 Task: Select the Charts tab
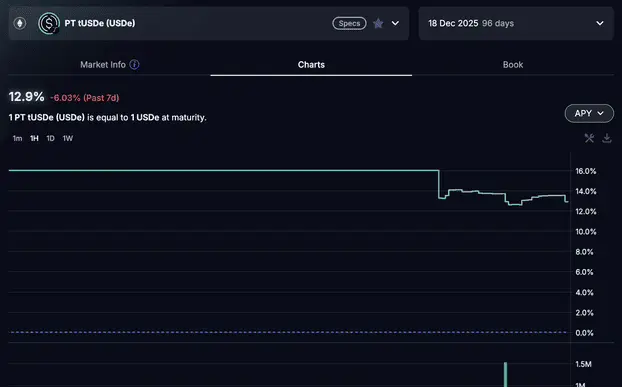coord(311,65)
